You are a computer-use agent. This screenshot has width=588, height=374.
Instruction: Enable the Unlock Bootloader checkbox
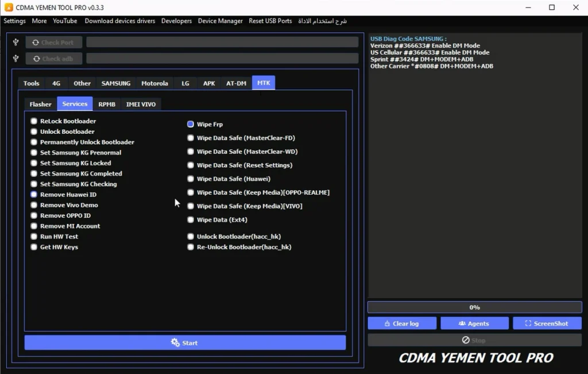(34, 132)
